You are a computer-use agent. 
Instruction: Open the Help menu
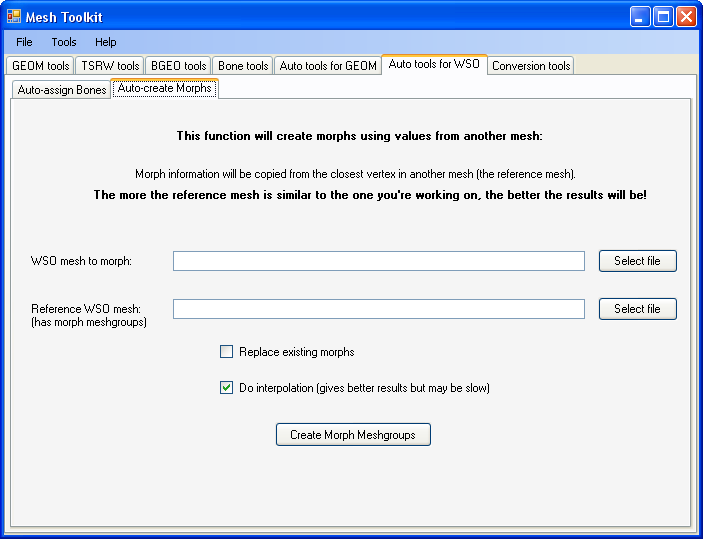(x=105, y=42)
